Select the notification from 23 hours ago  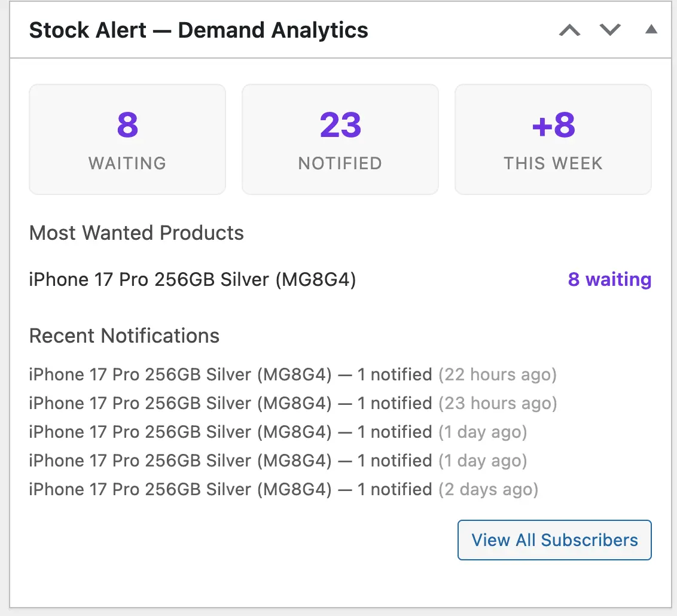tap(293, 403)
